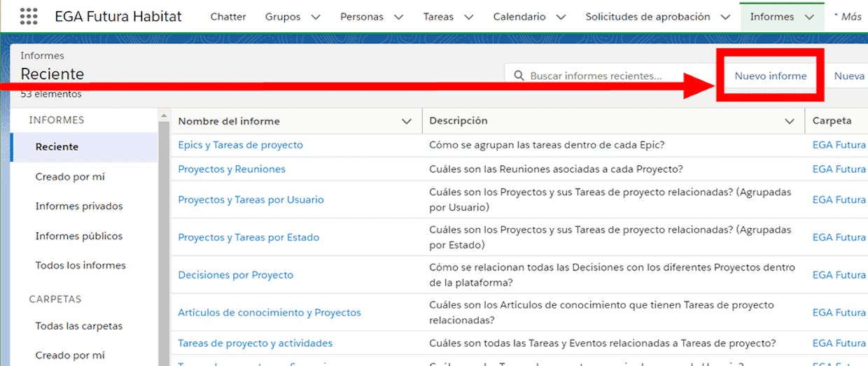Image resolution: width=868 pixels, height=366 pixels.
Task: Open Proyectos y Tareas por Estado report
Action: pyautogui.click(x=248, y=237)
